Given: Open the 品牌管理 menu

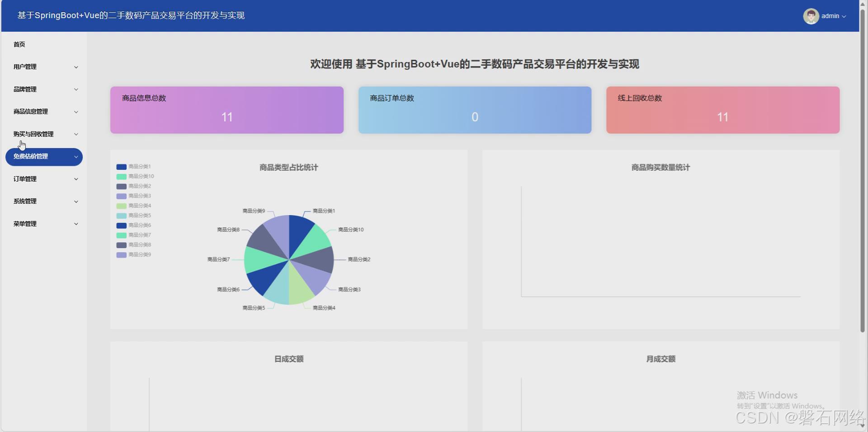Looking at the screenshot, I should coord(44,89).
